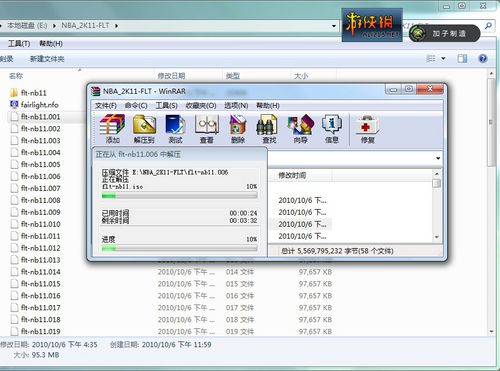The width and height of the screenshot is (500, 371).
Task: Expand breadcrumb arrow after 本地磁盘 (E:)
Action: (54, 26)
